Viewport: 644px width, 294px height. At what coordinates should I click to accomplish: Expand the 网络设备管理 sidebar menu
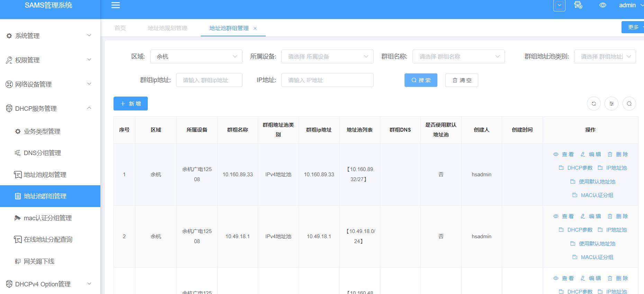pos(50,84)
